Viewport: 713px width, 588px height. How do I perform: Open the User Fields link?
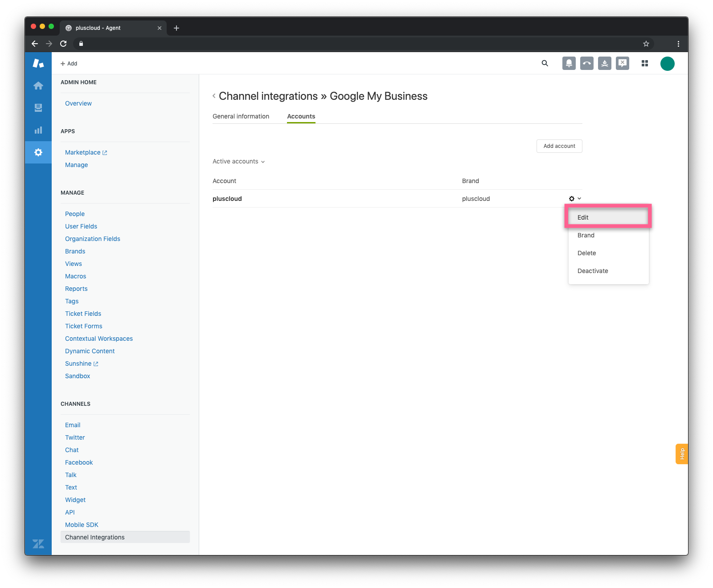(x=81, y=226)
